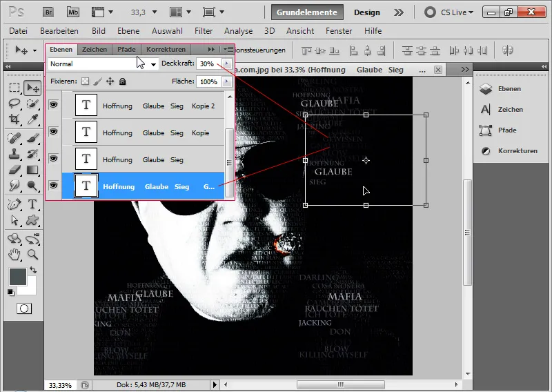Open the Deckkraft opacity slider arrow
552x392 pixels.
(x=227, y=63)
